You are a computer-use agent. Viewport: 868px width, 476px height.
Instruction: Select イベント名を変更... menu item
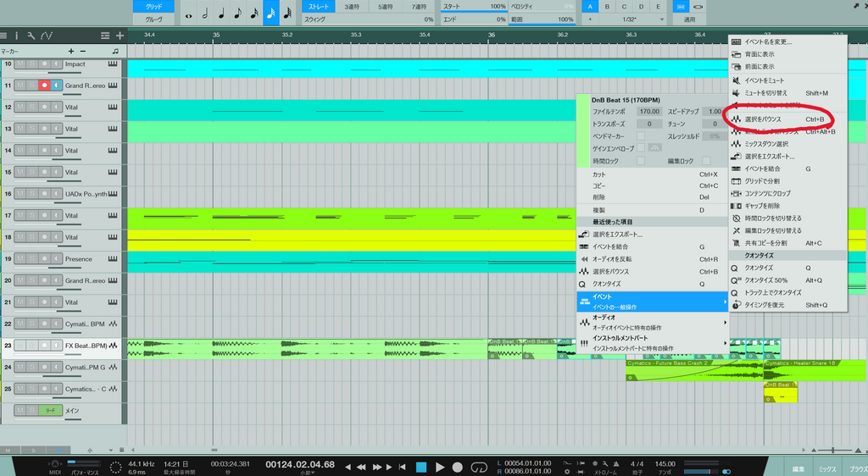click(x=788, y=42)
